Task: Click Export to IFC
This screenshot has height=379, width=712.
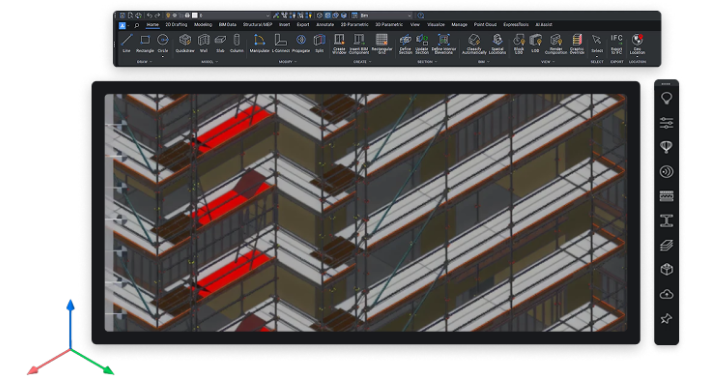Action: tap(616, 44)
